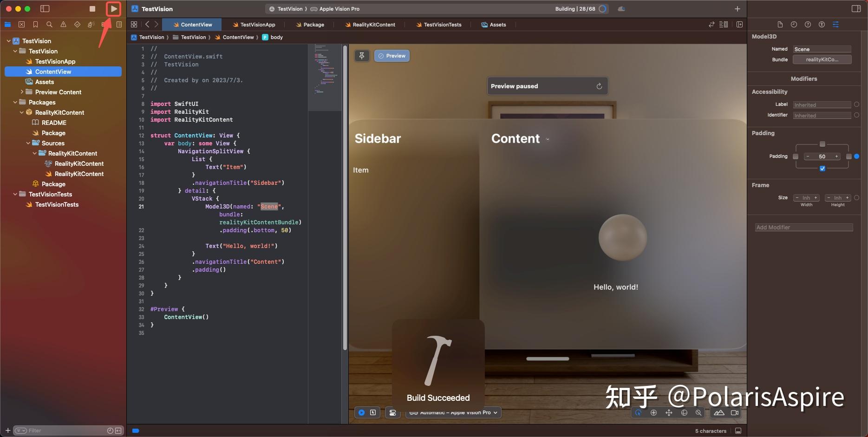Go forward with the editor forward arrow
Screen dimensions: 868x437
(157, 25)
